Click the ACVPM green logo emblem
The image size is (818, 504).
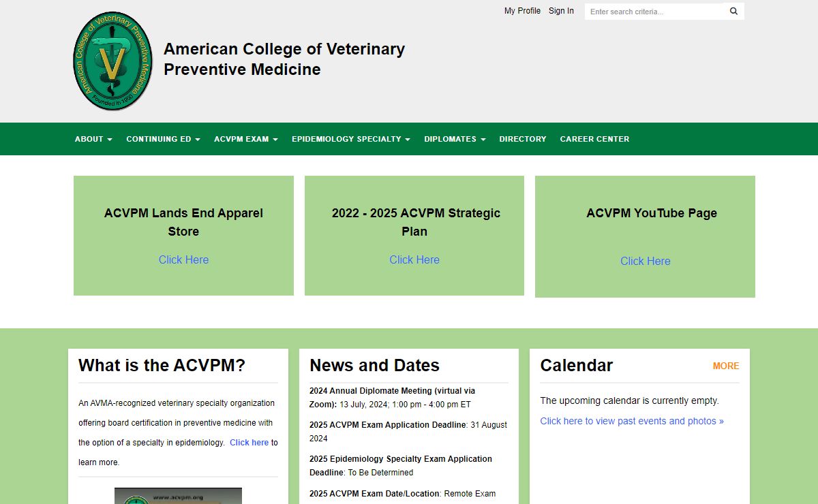pos(113,61)
